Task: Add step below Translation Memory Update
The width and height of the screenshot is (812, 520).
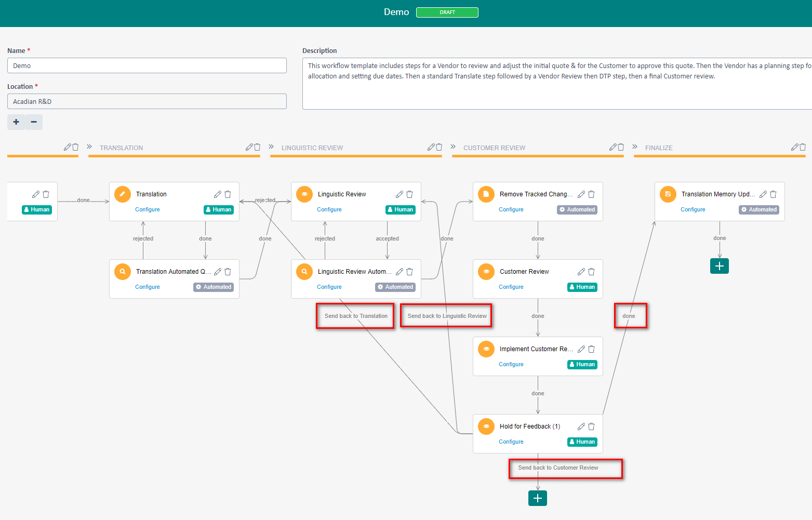Action: pos(719,266)
